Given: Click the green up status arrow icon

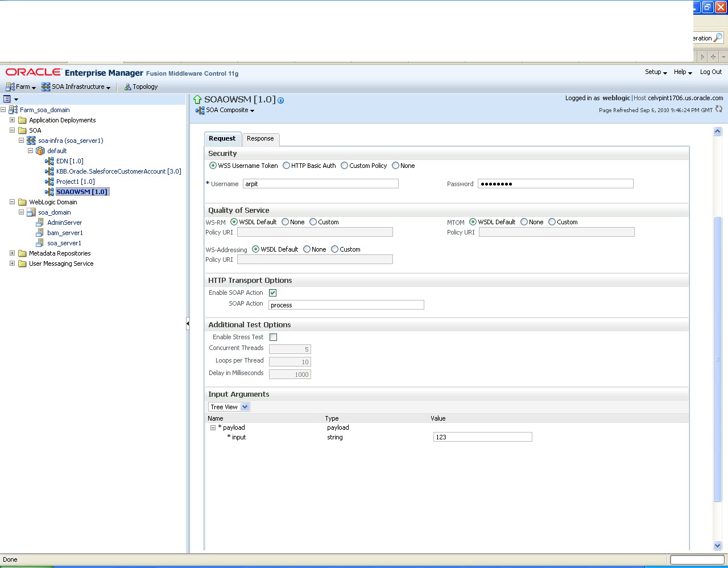Looking at the screenshot, I should tap(198, 100).
